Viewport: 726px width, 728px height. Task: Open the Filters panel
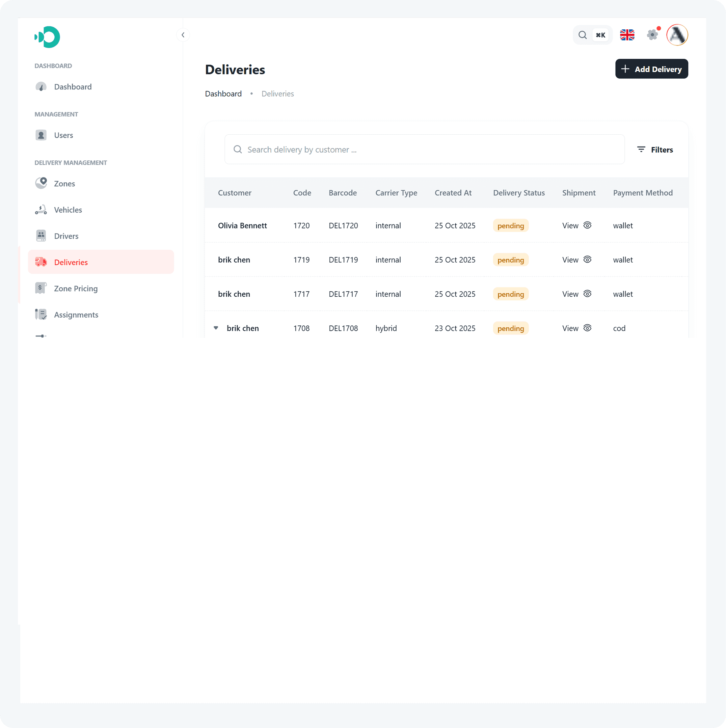click(655, 150)
